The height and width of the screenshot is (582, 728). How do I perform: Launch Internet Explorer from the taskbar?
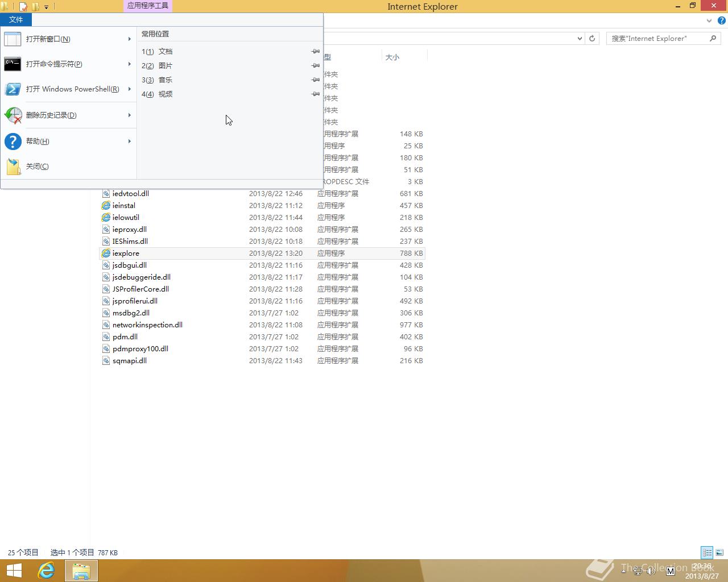click(x=46, y=571)
